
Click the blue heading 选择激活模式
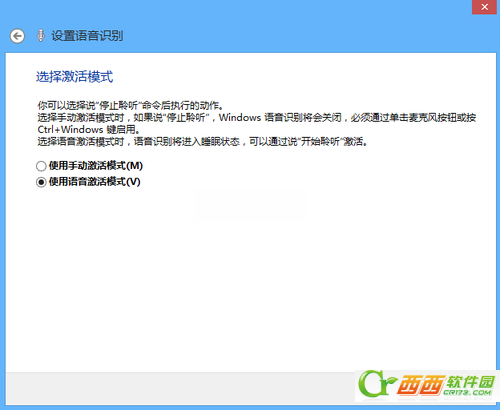point(75,77)
